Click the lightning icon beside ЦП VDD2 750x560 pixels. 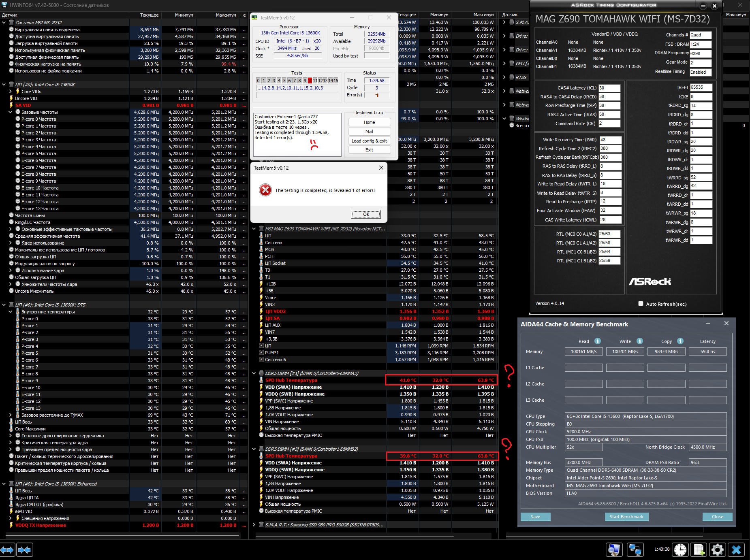pyautogui.click(x=261, y=311)
